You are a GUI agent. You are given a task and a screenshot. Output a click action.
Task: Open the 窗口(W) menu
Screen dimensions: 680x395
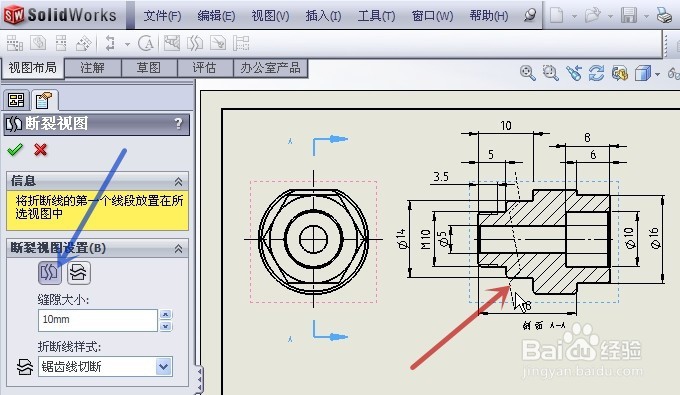pos(432,16)
